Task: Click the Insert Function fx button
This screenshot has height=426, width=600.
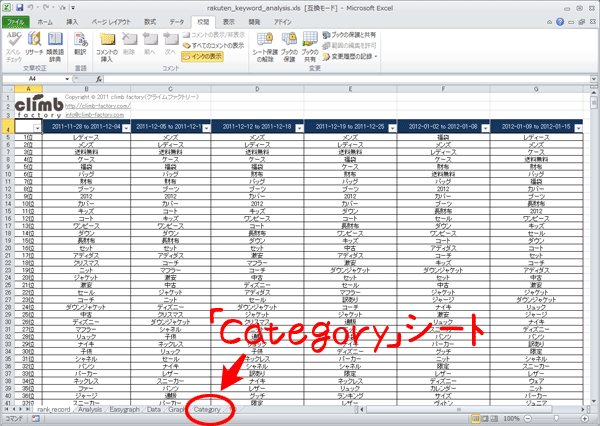Action: point(99,79)
